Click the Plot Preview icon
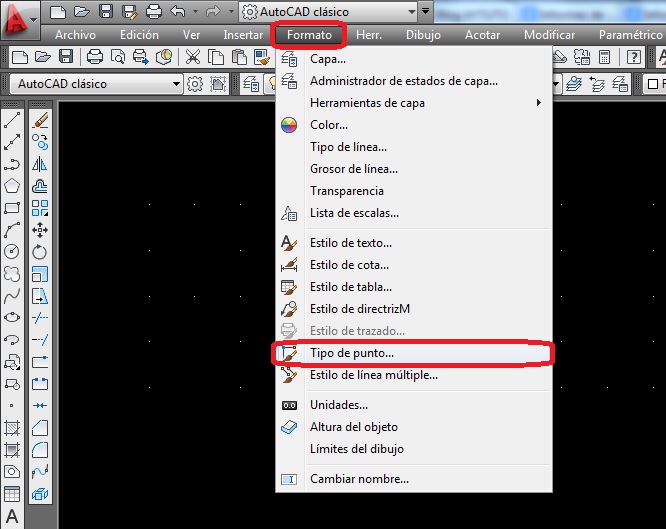 point(118,57)
